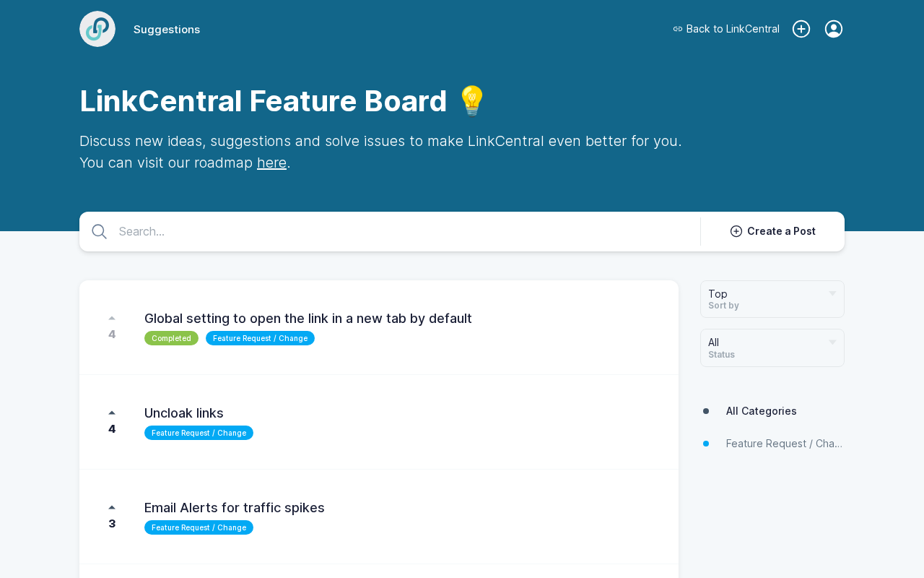The width and height of the screenshot is (924, 578).
Task: Open the 'Top' Sort by dropdown
Action: point(765,299)
